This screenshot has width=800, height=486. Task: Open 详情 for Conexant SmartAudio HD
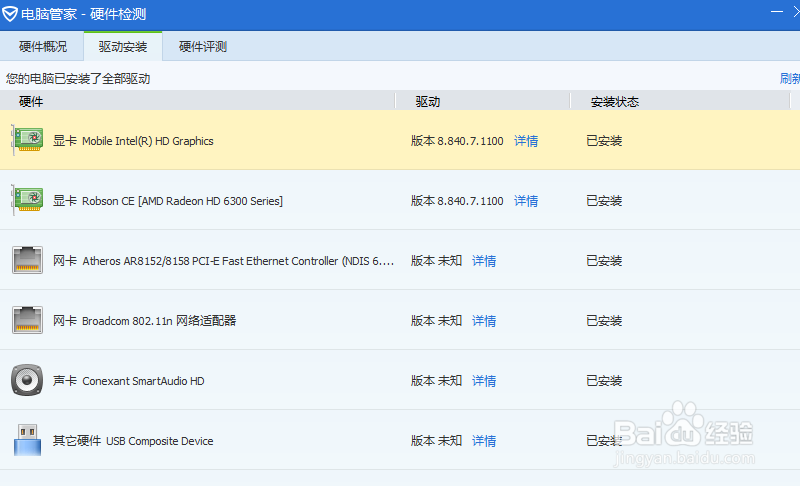coord(484,381)
